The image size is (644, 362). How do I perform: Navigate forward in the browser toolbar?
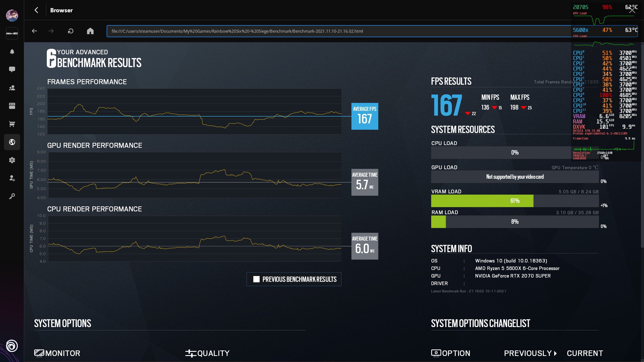click(51, 31)
